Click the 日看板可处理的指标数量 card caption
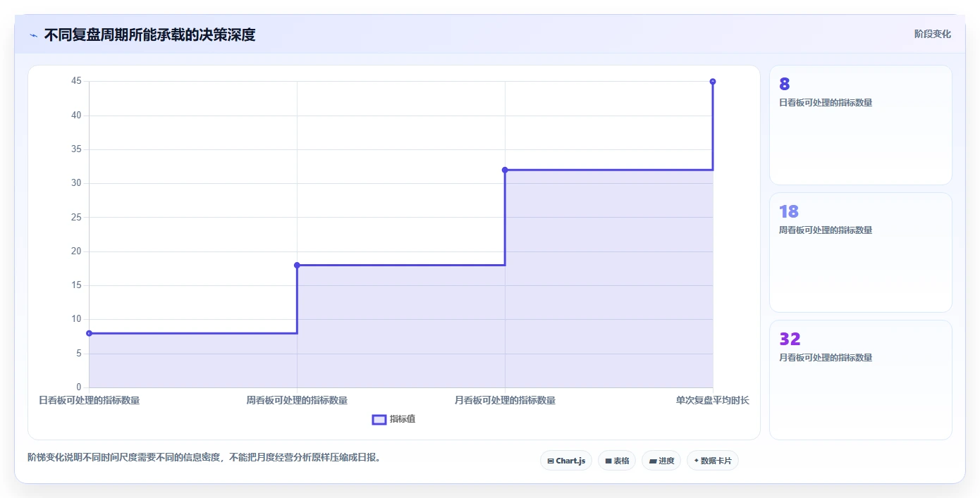This screenshot has height=498, width=980. point(826,103)
